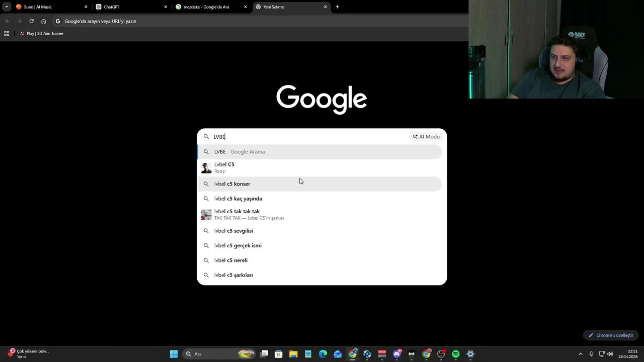Expand the hidden system tray icons chevron

point(580,354)
